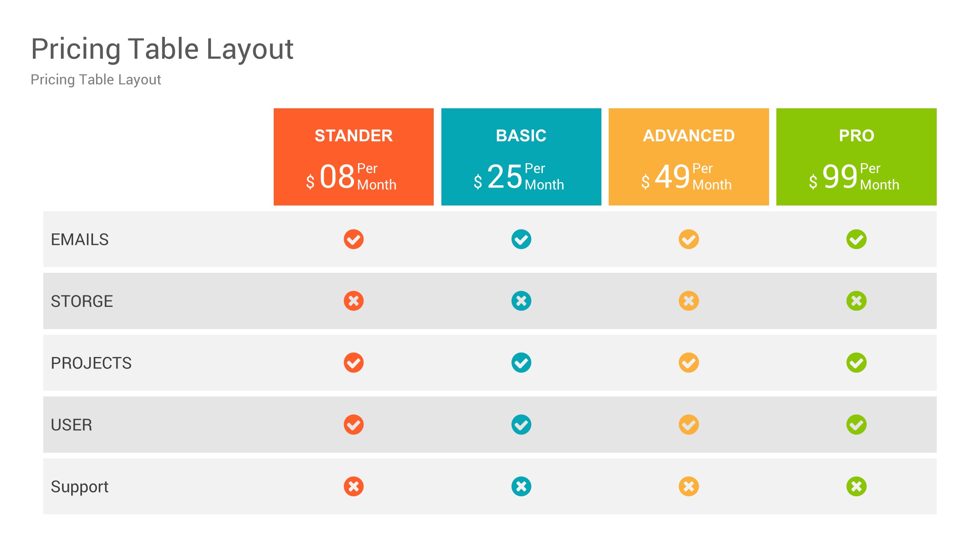Click the green X icon in STORGE row
The image size is (980, 551).
[x=856, y=301]
